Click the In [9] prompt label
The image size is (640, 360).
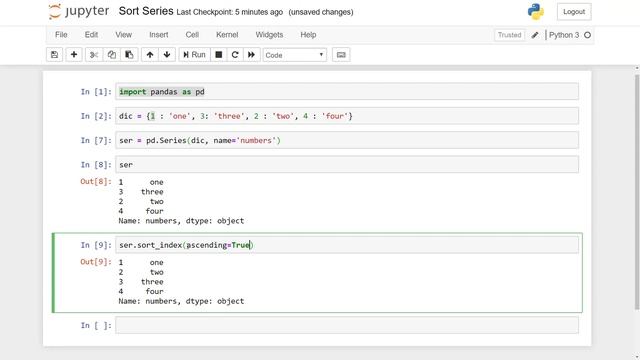(96, 245)
